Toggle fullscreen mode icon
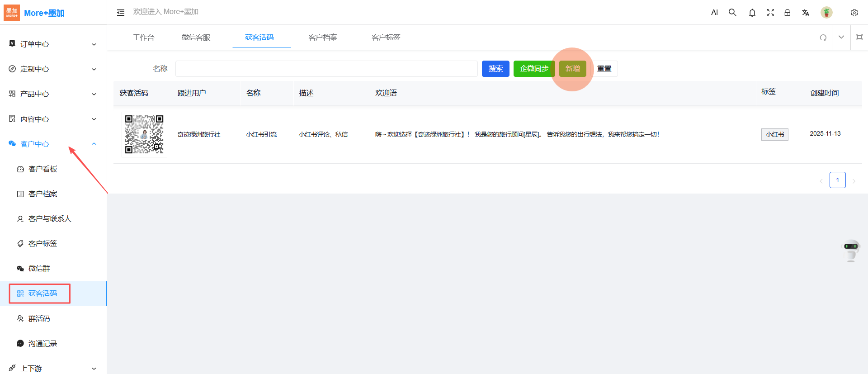 coord(770,13)
